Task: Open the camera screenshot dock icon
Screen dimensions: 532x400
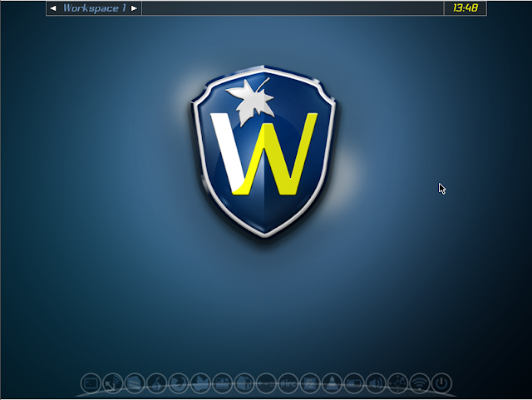Action: click(222, 383)
